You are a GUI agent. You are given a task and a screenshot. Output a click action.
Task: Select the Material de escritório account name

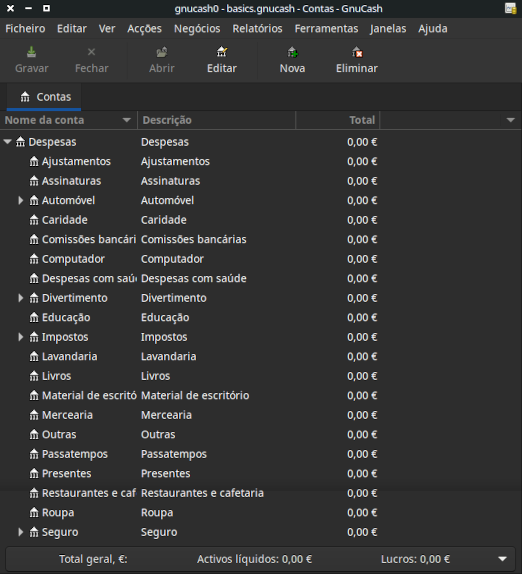89,395
